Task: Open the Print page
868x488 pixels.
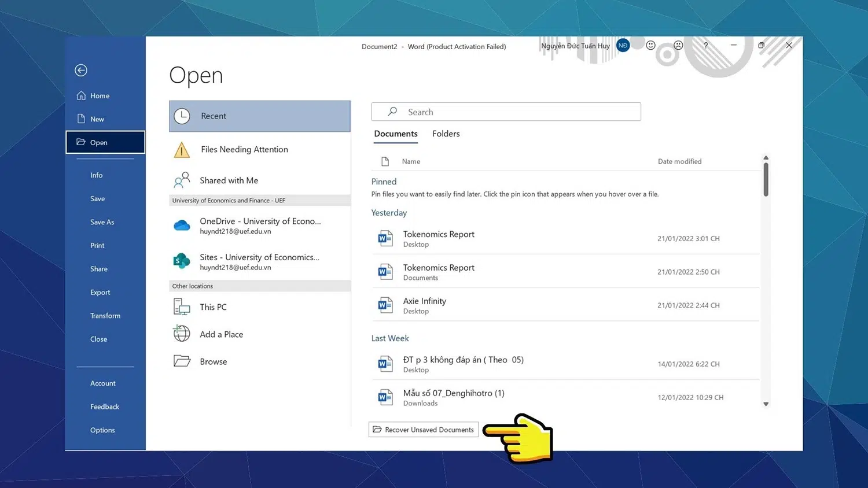Action: pos(105,245)
